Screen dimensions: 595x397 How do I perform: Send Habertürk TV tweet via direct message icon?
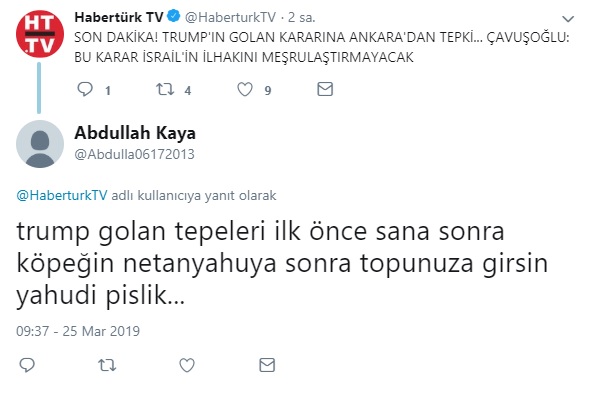(325, 89)
